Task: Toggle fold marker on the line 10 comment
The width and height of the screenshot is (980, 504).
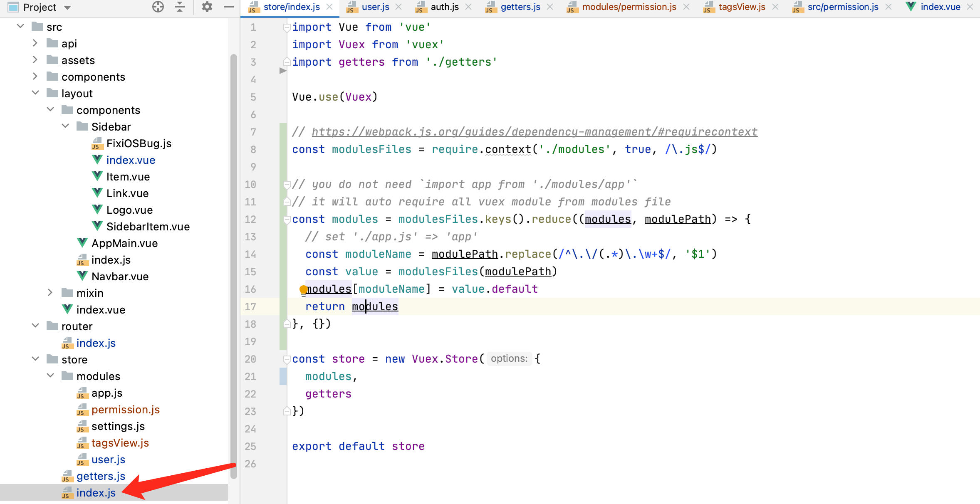Action: point(287,184)
